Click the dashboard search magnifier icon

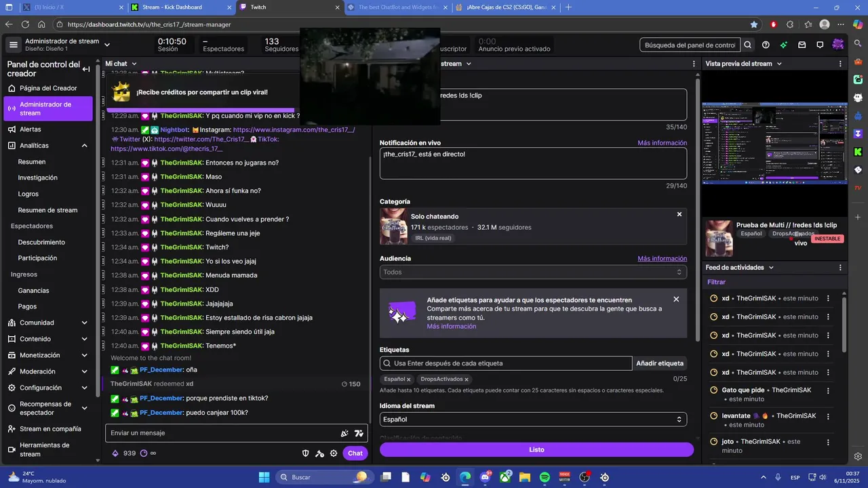pyautogui.click(x=747, y=45)
